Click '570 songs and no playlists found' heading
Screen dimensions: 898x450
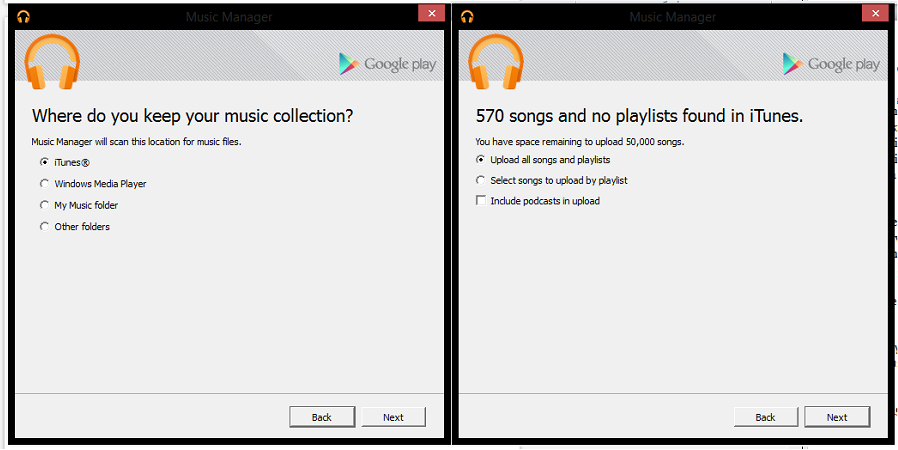(640, 116)
